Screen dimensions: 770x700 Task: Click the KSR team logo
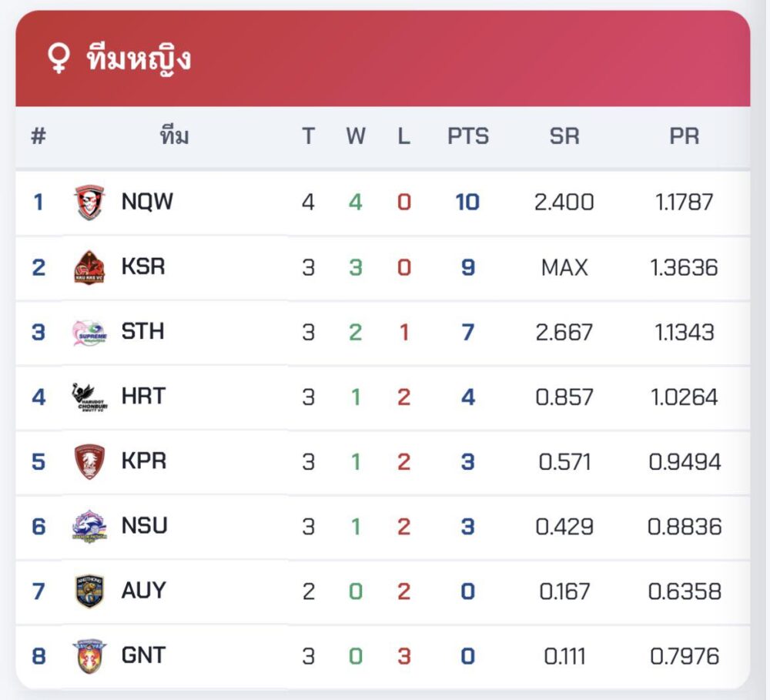pyautogui.click(x=90, y=267)
